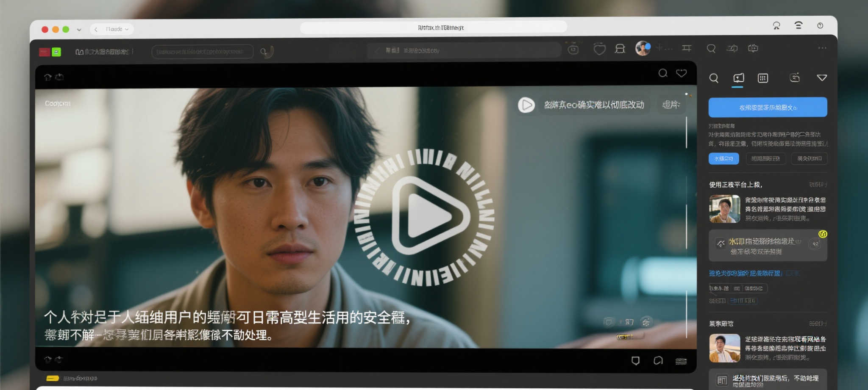The height and width of the screenshot is (390, 868).
Task: Click the magnifier icon at the top of the right sidebar
Action: coord(714,78)
